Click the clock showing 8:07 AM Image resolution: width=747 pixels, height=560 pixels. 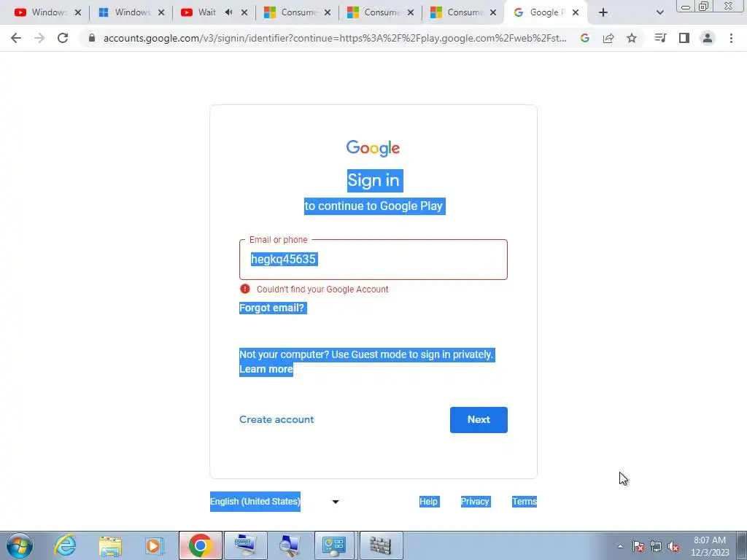pyautogui.click(x=710, y=546)
